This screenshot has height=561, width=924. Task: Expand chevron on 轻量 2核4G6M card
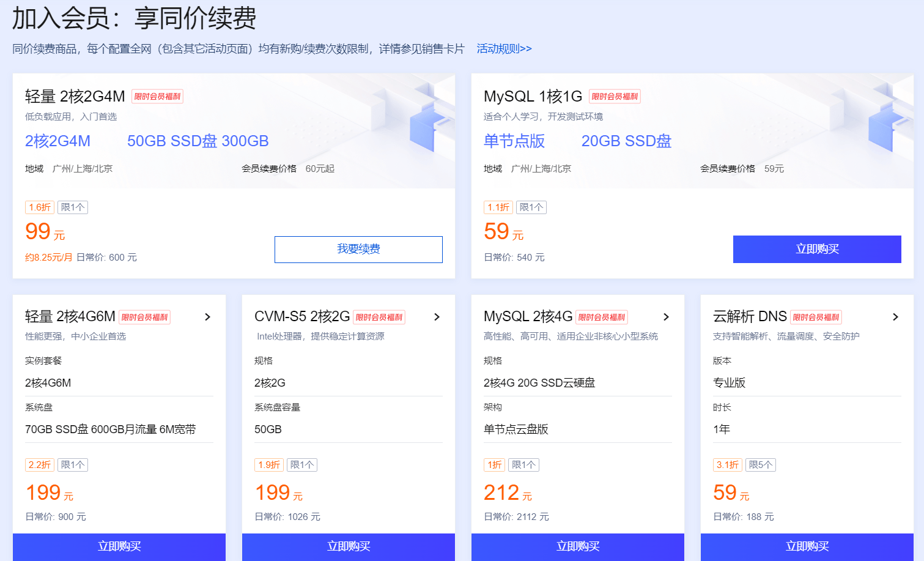207,317
